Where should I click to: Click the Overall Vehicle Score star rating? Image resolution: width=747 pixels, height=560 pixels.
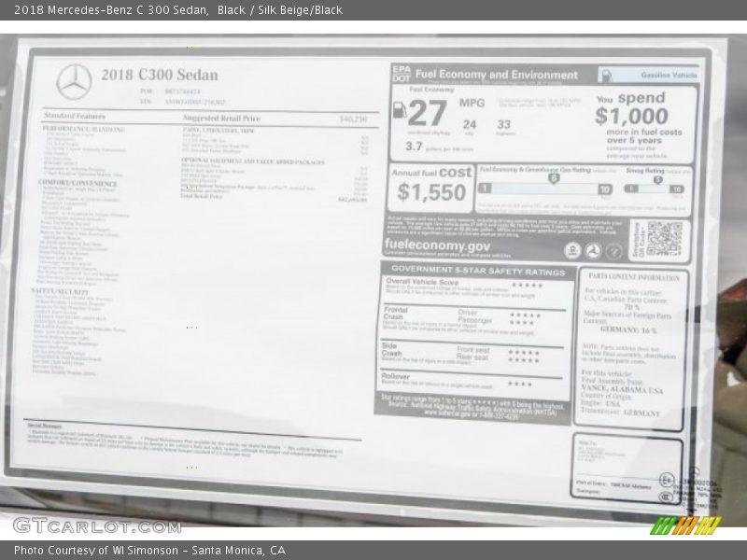(527, 286)
